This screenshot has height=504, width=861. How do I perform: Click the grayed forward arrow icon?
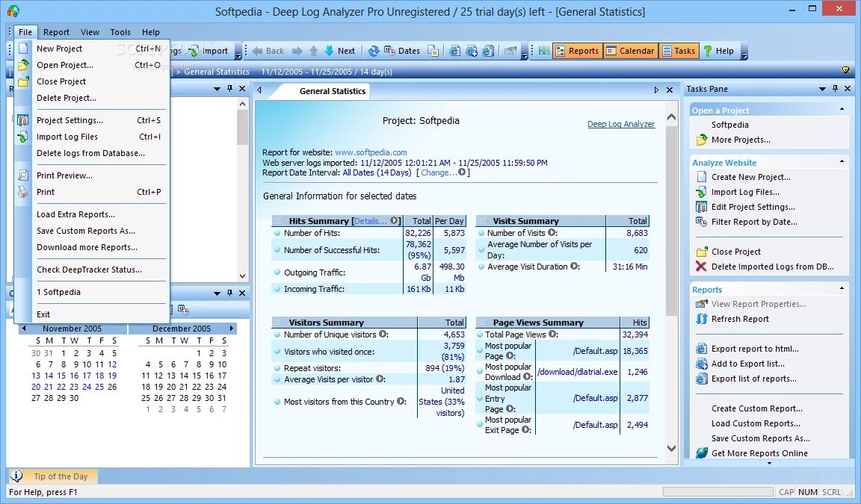coord(297,51)
